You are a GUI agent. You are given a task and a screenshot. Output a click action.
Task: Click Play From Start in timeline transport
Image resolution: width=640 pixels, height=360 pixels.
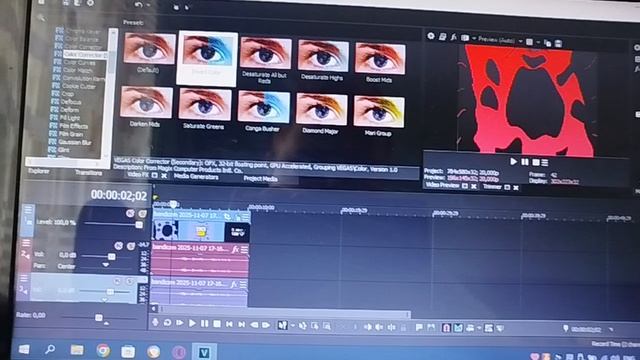[x=180, y=323]
